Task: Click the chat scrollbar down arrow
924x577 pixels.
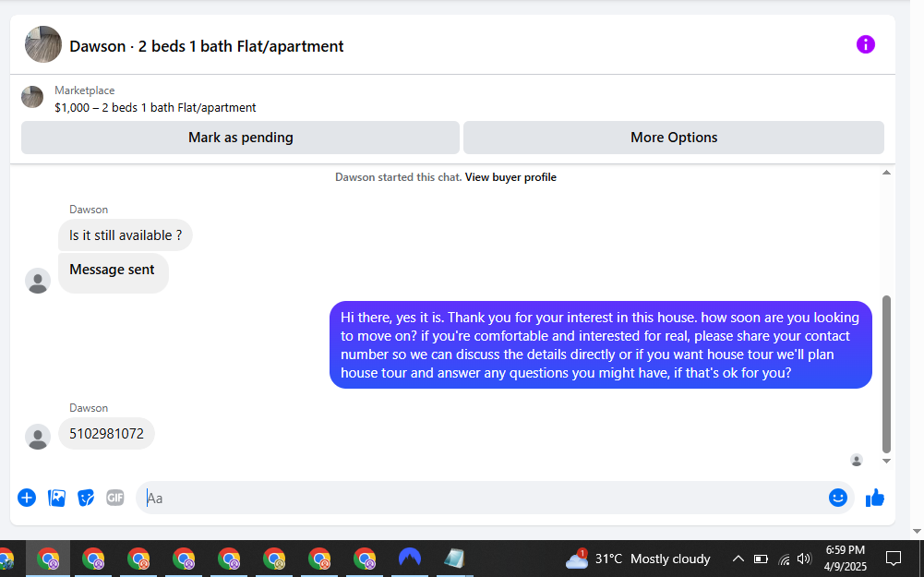Action: coord(886,462)
